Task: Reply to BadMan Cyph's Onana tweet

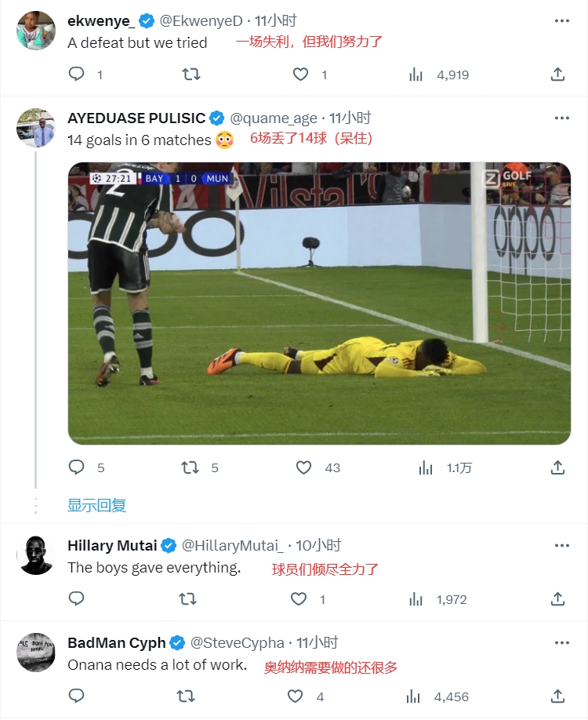Action: tap(77, 696)
